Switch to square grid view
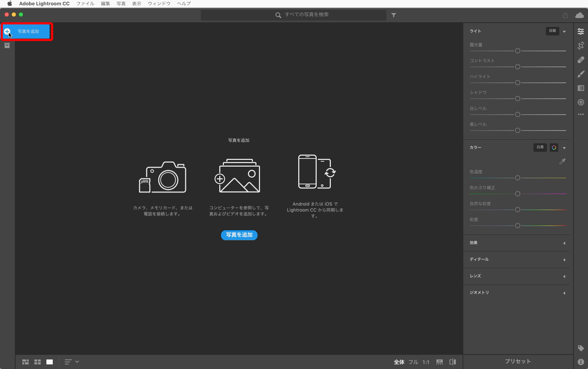Screen dimensions: 588x369 38,362
